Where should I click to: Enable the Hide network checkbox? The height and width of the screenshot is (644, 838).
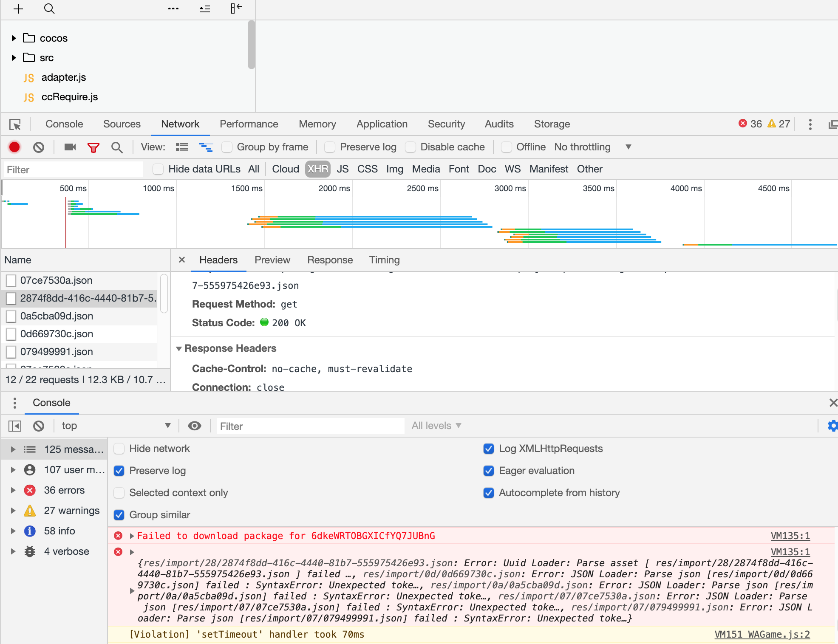(119, 449)
